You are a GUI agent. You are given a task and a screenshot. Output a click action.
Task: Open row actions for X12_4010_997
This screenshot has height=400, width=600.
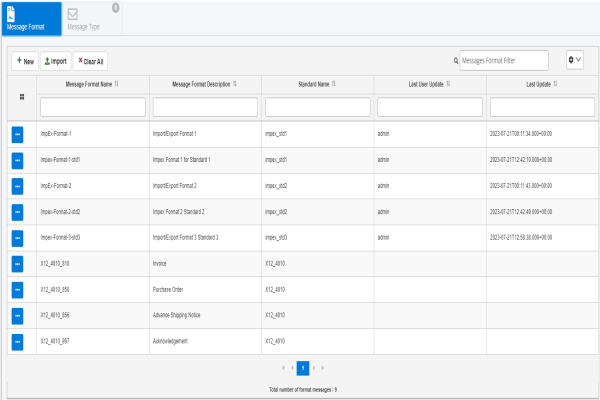tap(18, 341)
